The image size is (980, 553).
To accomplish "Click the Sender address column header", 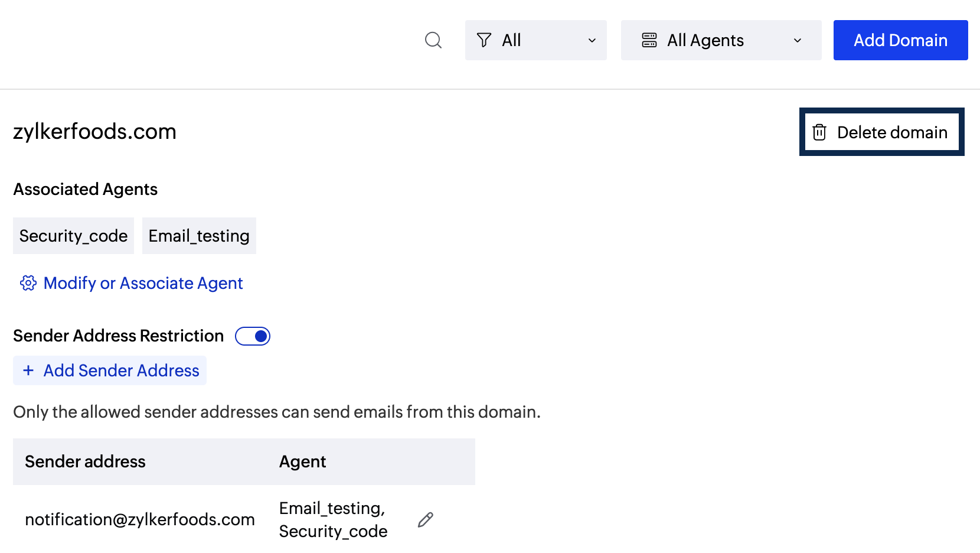I will click(x=85, y=461).
